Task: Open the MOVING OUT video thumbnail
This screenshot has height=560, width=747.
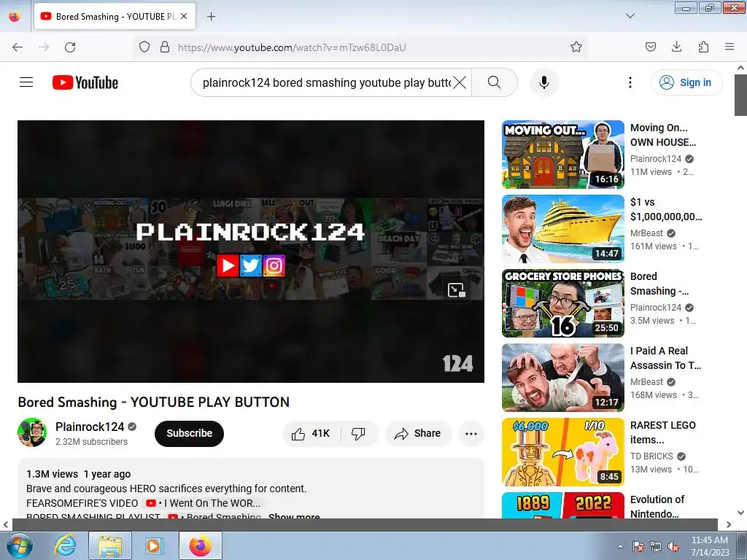Action: [x=562, y=155]
